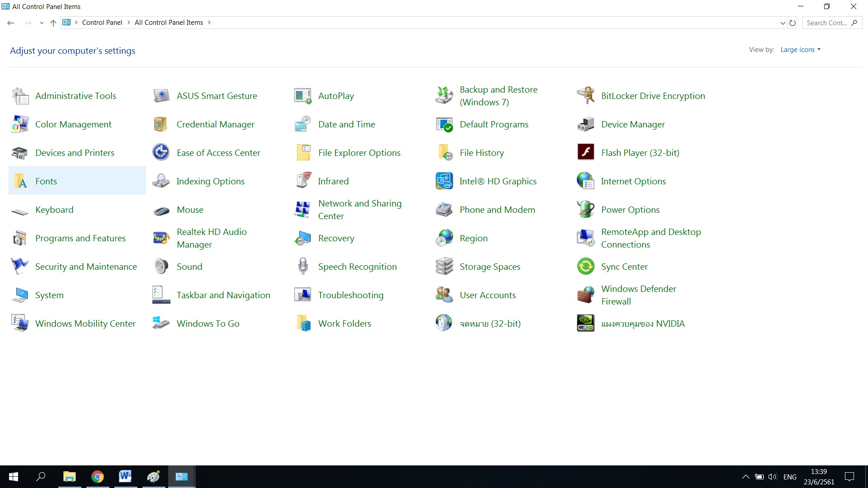Open the Device Manager icon
The width and height of the screenshot is (868, 488).
[586, 124]
